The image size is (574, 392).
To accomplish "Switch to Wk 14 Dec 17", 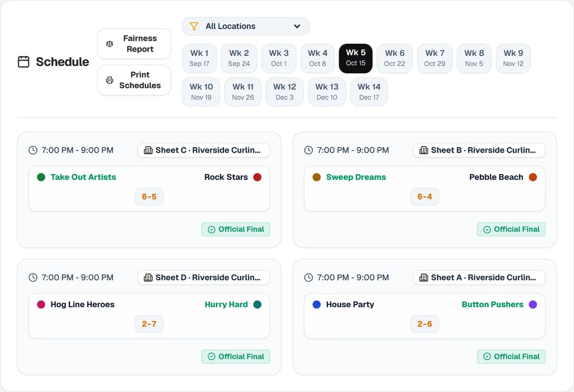I will (369, 92).
